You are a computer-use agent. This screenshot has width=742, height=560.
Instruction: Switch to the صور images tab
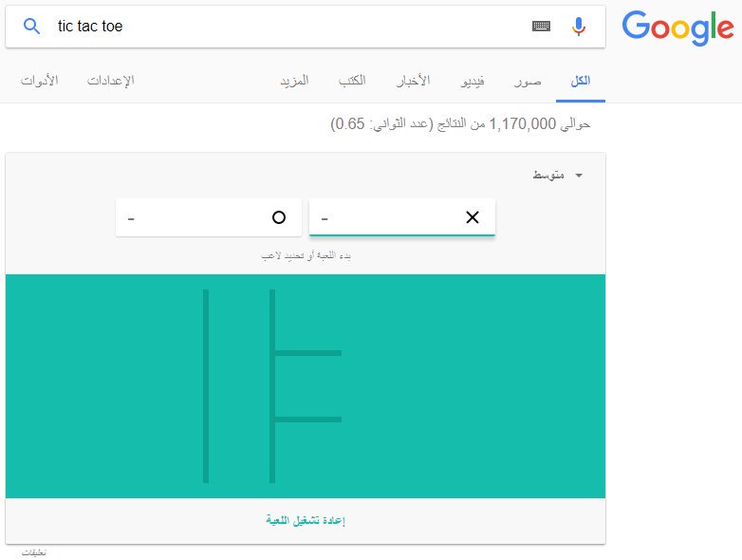click(529, 81)
